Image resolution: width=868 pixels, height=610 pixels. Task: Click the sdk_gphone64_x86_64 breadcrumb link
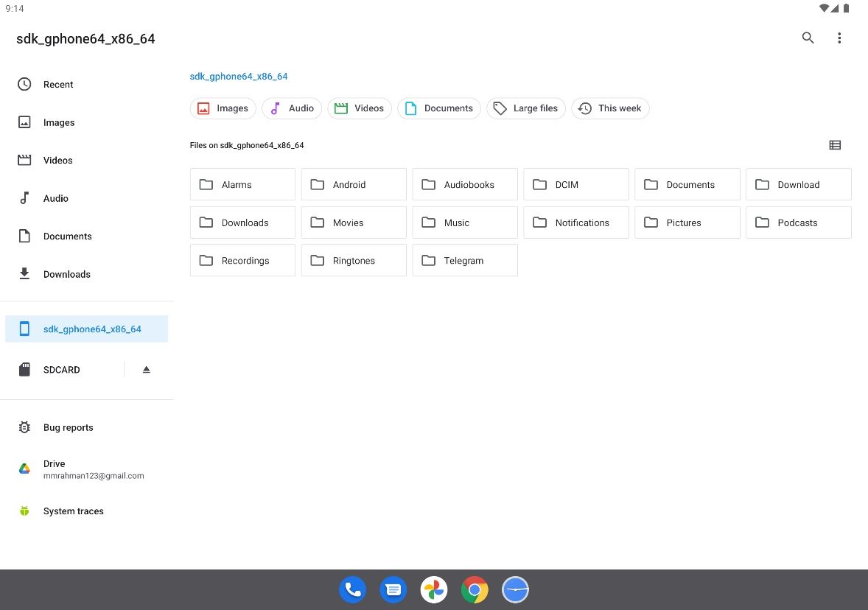point(239,76)
